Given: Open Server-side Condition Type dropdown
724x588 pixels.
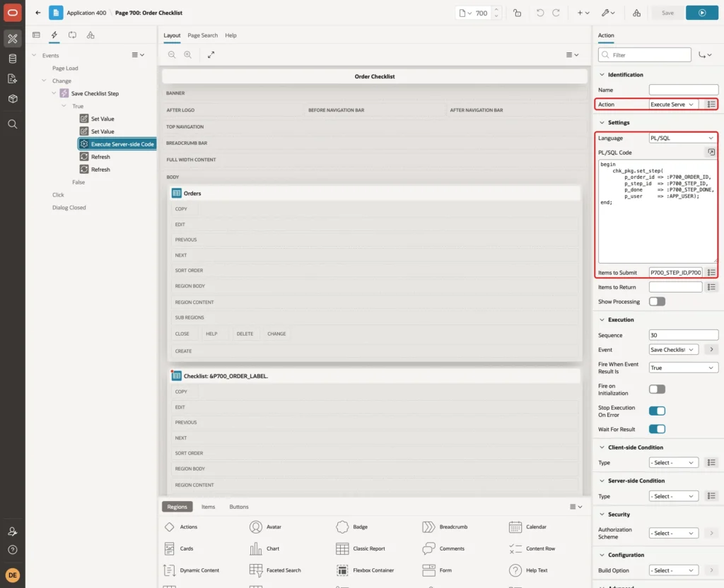Looking at the screenshot, I should coord(674,496).
